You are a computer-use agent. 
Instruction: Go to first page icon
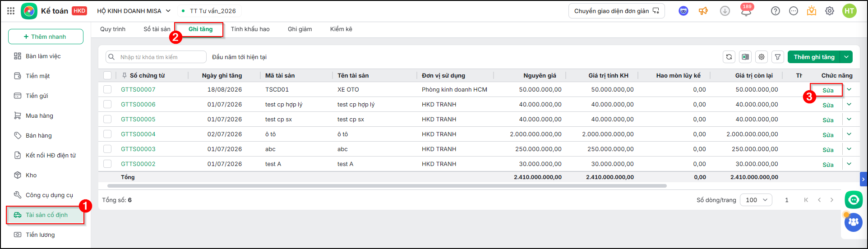(806, 200)
